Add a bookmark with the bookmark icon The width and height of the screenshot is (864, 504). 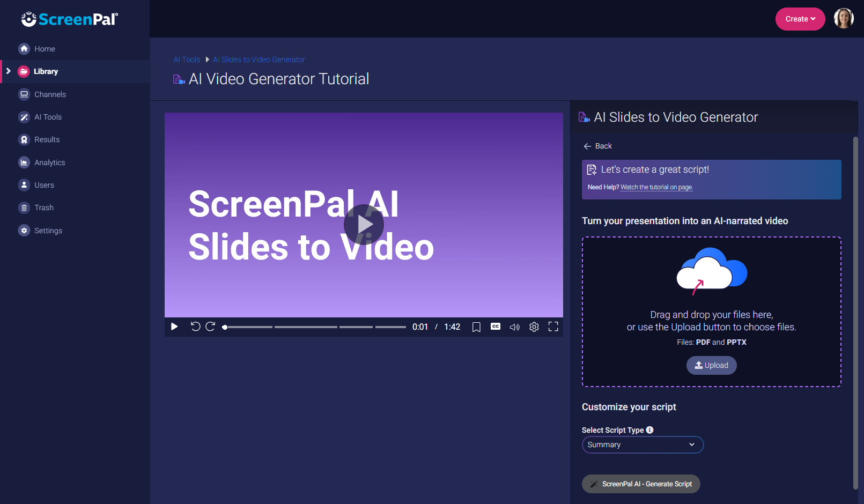476,327
